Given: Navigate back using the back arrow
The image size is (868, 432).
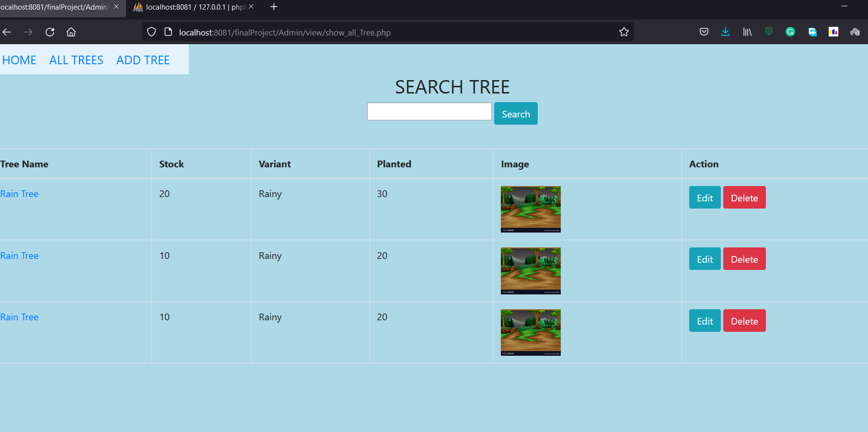Looking at the screenshot, I should pos(7,32).
